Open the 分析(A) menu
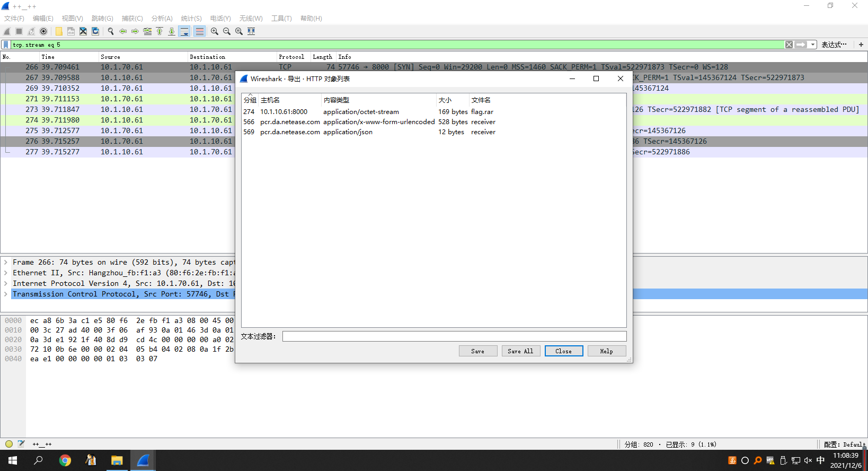Screen dimensions: 868x471 coord(162,18)
